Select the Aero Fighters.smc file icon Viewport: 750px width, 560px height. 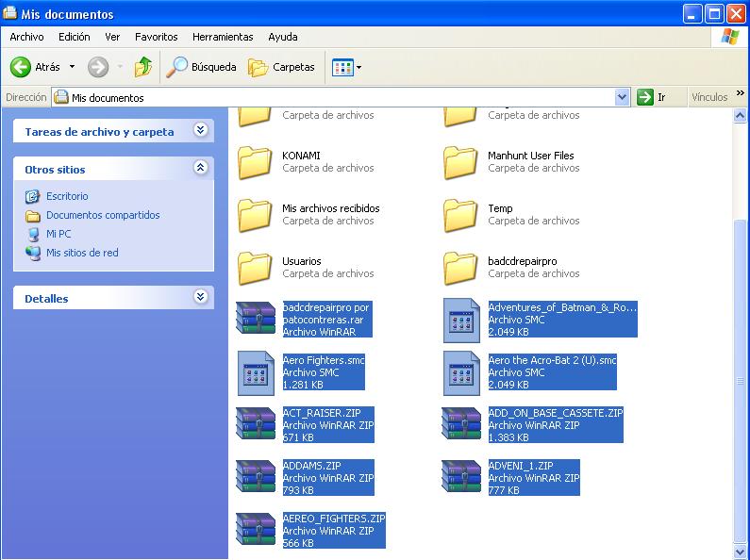coord(256,373)
